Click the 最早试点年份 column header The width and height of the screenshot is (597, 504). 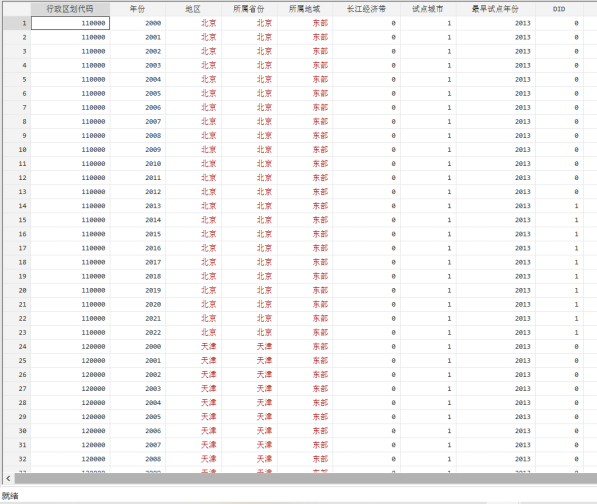(495, 9)
